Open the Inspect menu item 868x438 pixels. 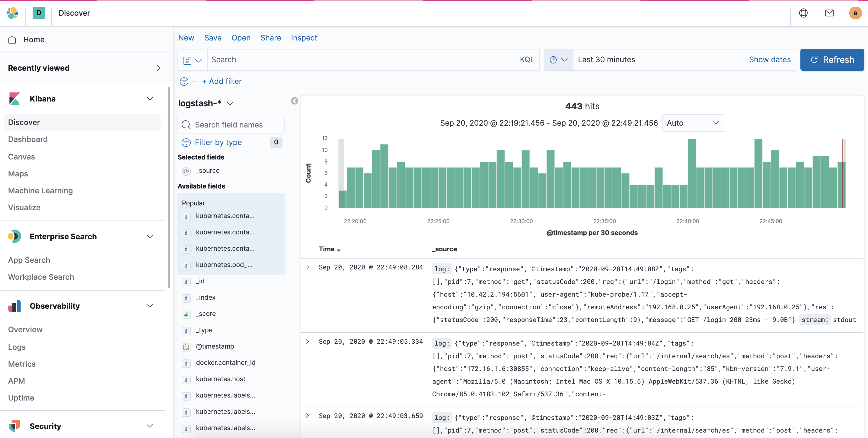coord(304,38)
